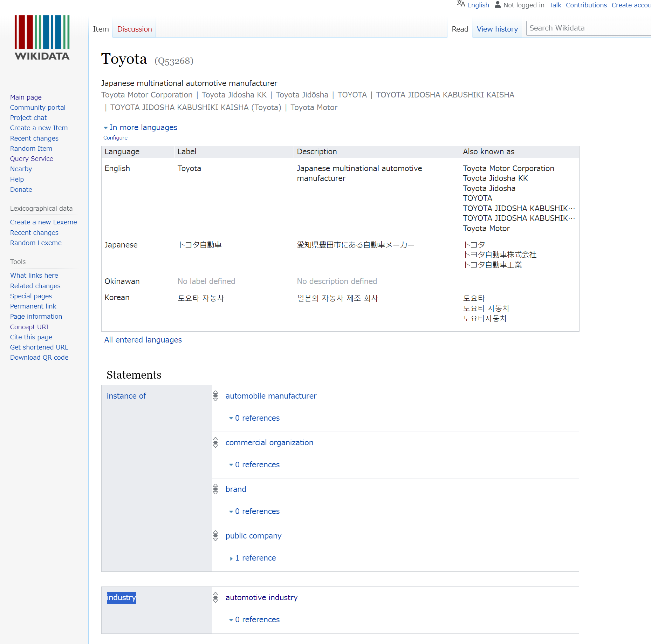Open the instance of property link

click(126, 396)
